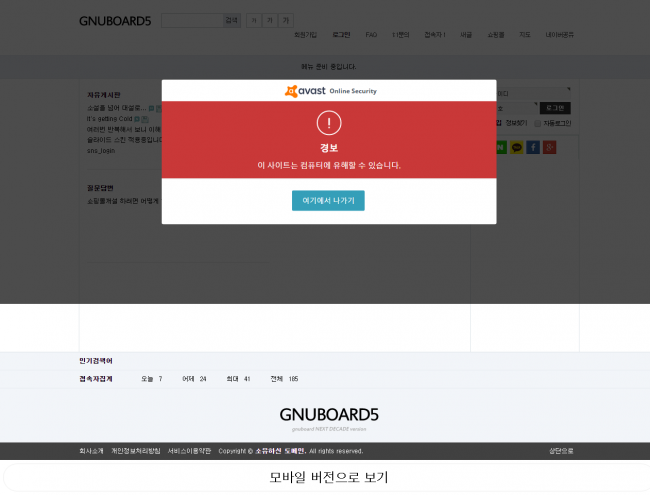Click the 인기검색어 popular searches label
This screenshot has height=495, width=650.
pos(96,361)
